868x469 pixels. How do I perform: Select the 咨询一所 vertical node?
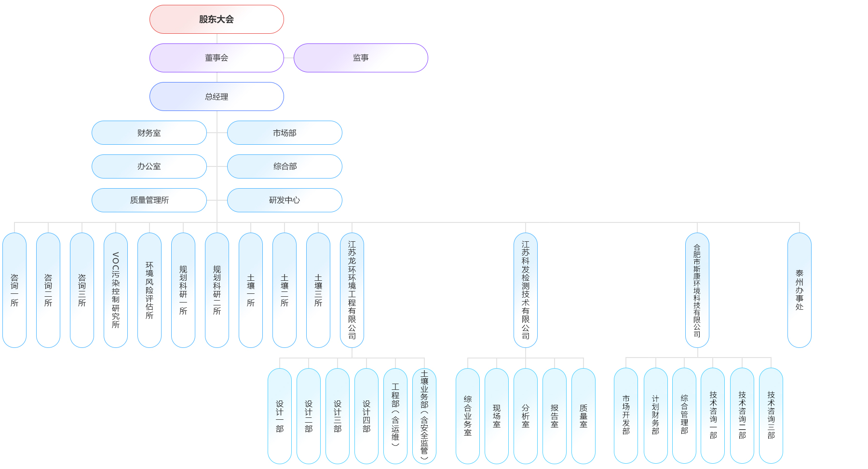click(x=14, y=290)
